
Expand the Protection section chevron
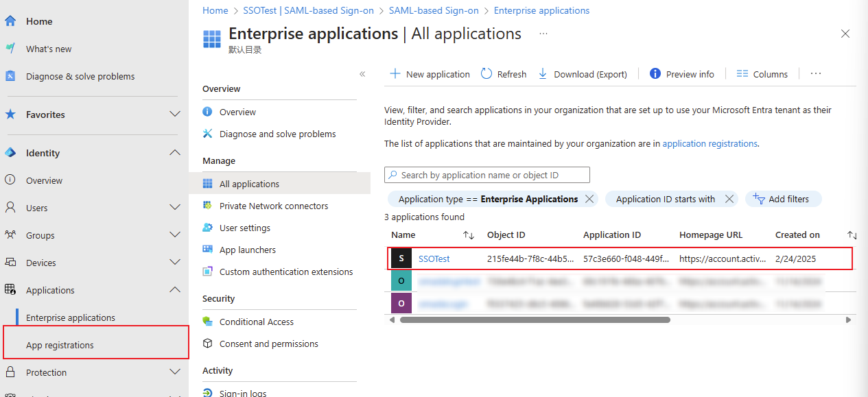(175, 372)
